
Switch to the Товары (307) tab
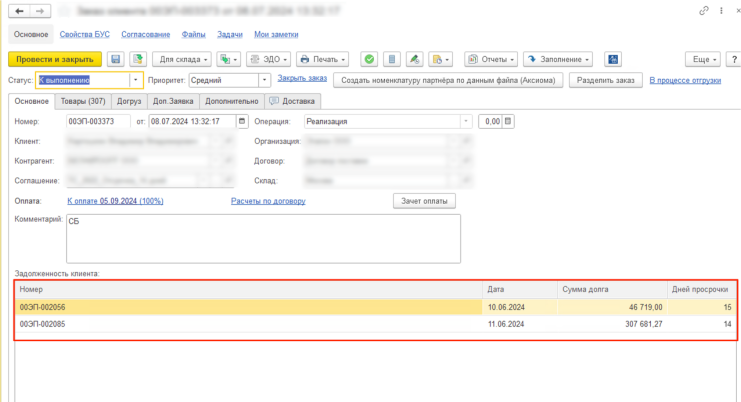tap(82, 101)
